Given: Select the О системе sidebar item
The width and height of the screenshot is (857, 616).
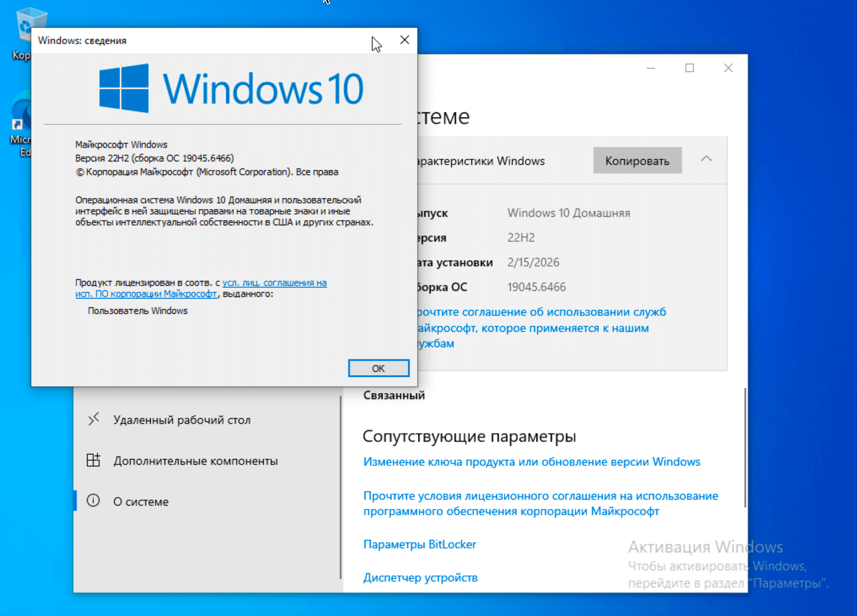Looking at the screenshot, I should (x=141, y=502).
